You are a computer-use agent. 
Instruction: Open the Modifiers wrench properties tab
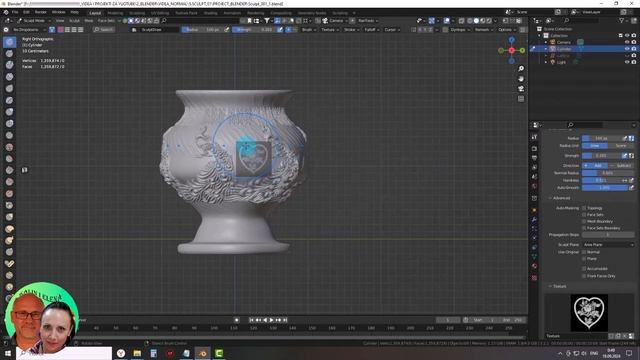[x=534, y=220]
